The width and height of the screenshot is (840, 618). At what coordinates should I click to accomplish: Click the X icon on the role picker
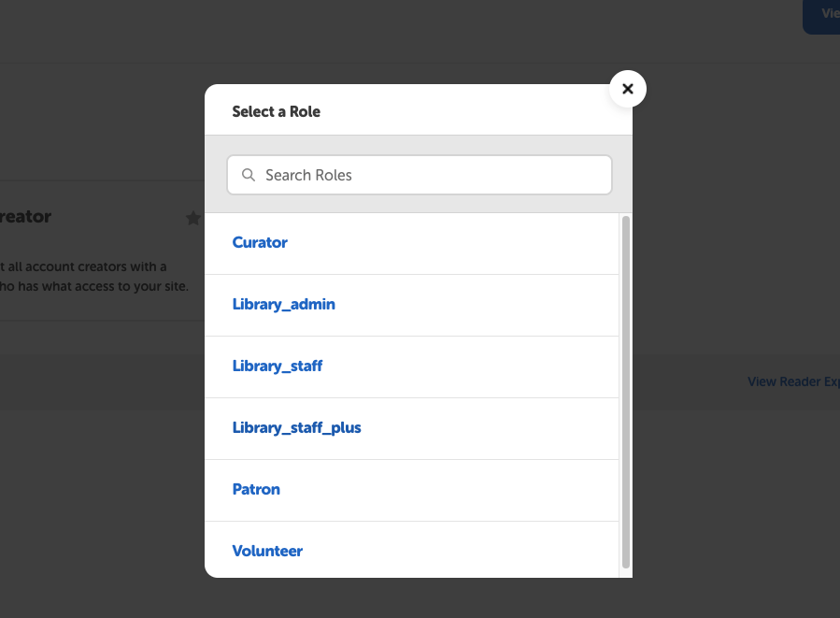point(627,89)
